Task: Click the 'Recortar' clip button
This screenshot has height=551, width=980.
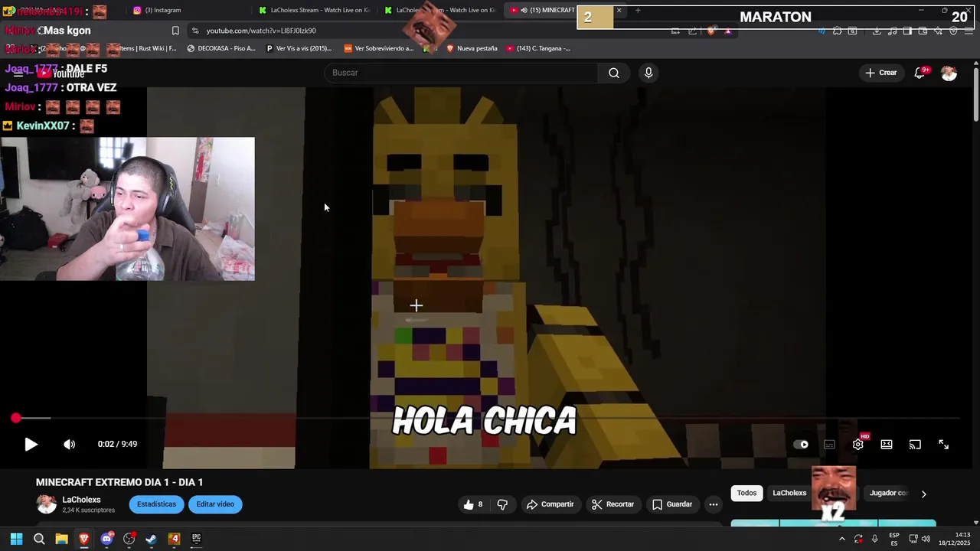Action: tap(613, 504)
